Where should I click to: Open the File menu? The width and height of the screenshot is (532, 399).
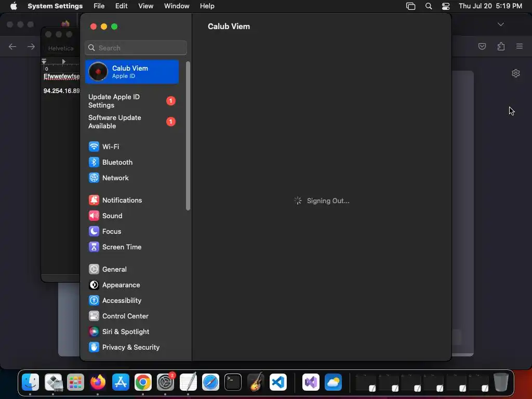pos(99,6)
